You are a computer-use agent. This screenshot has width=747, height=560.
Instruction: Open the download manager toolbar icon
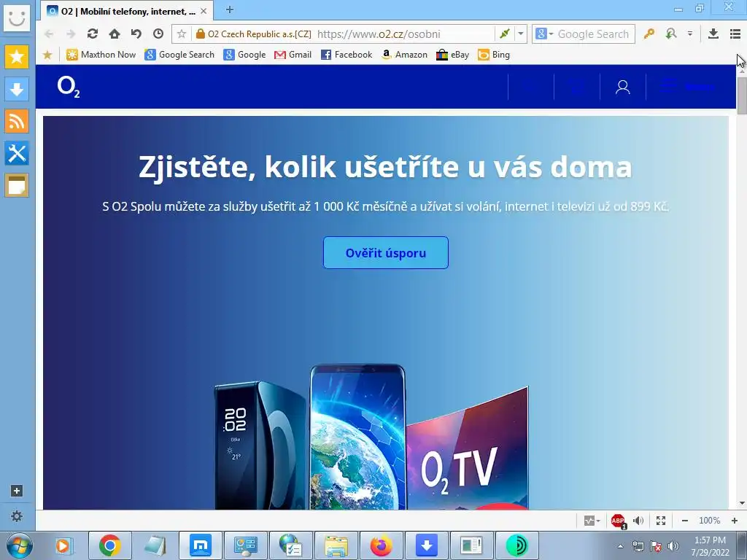(x=713, y=34)
